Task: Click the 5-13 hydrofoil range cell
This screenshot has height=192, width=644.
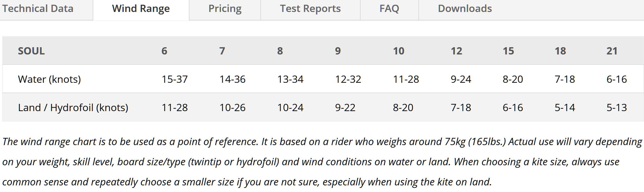Action: (617, 107)
